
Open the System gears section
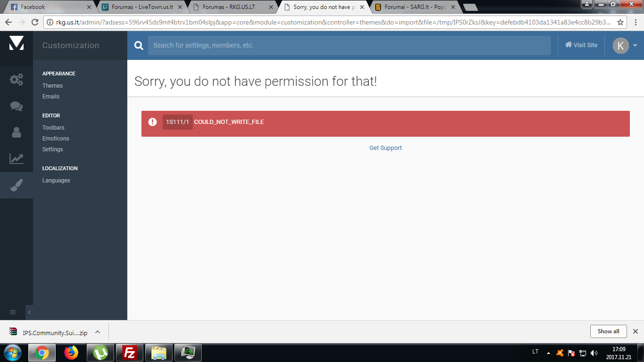pyautogui.click(x=17, y=80)
